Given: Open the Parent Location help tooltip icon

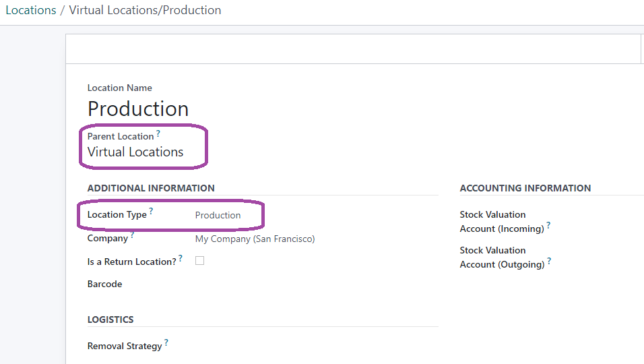Looking at the screenshot, I should pyautogui.click(x=158, y=133).
